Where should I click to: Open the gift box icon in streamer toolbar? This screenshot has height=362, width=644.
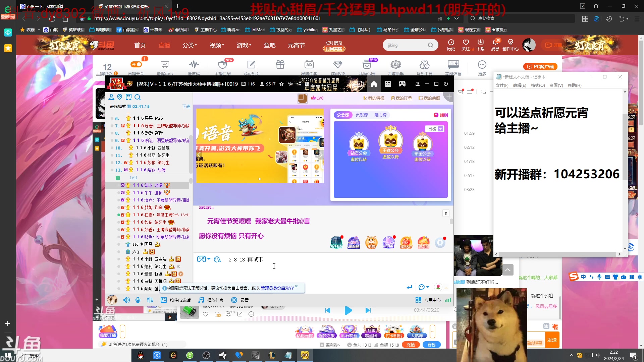pyautogui.click(x=280, y=64)
